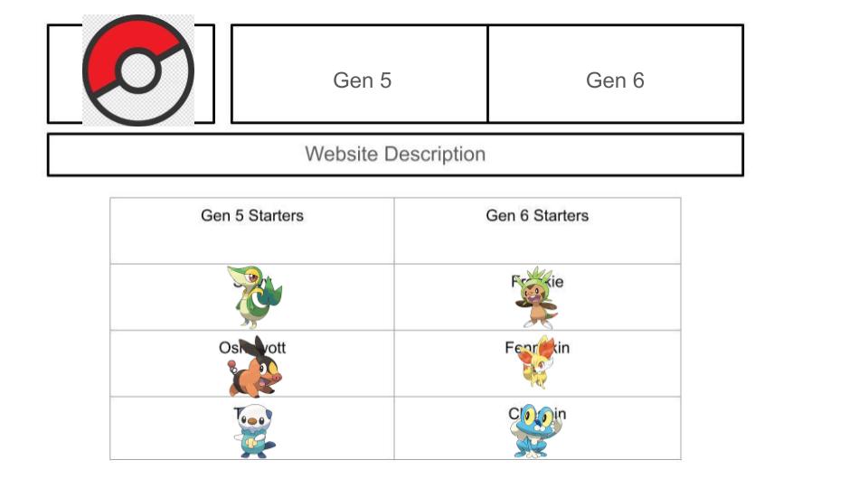Open the Gen 5 navigation tab
Screen dimensions: 868x488
coord(359,73)
